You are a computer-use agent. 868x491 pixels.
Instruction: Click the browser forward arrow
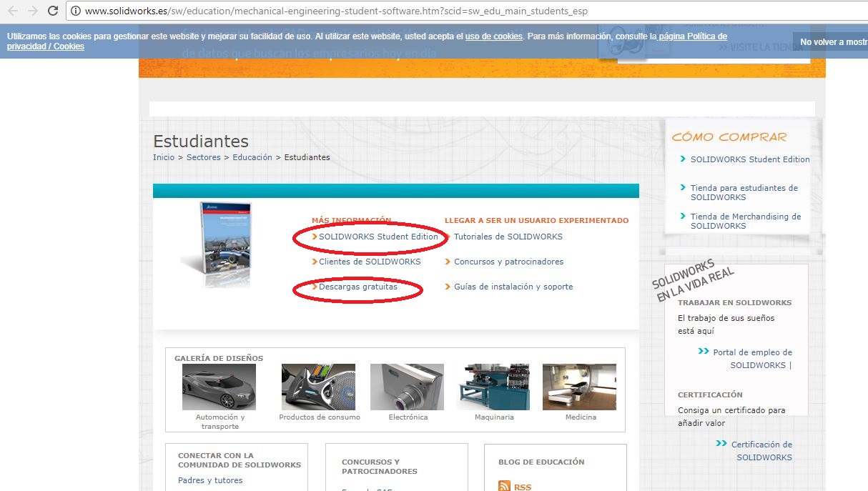pyautogui.click(x=32, y=11)
